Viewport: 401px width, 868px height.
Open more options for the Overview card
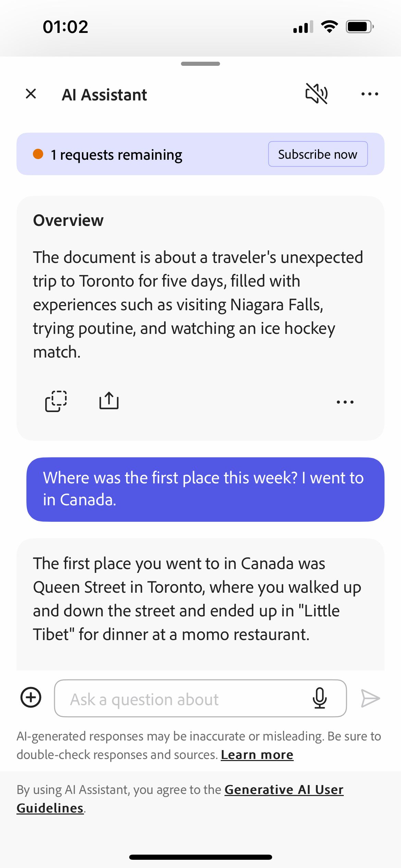tap(345, 402)
